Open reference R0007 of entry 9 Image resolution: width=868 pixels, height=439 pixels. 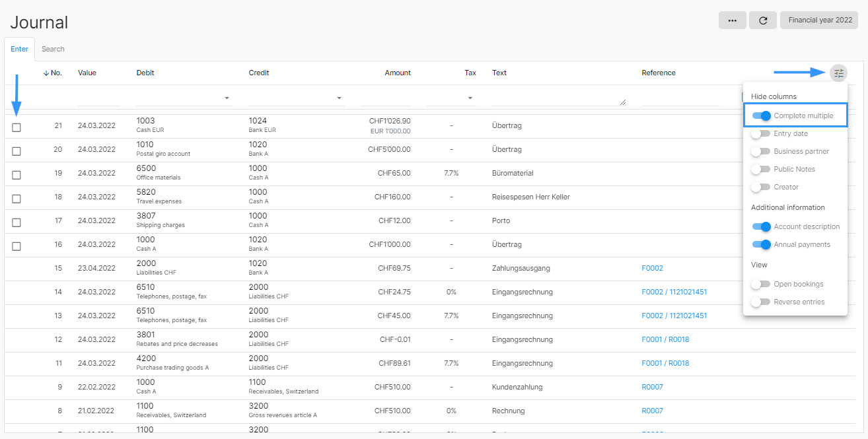[x=652, y=387]
